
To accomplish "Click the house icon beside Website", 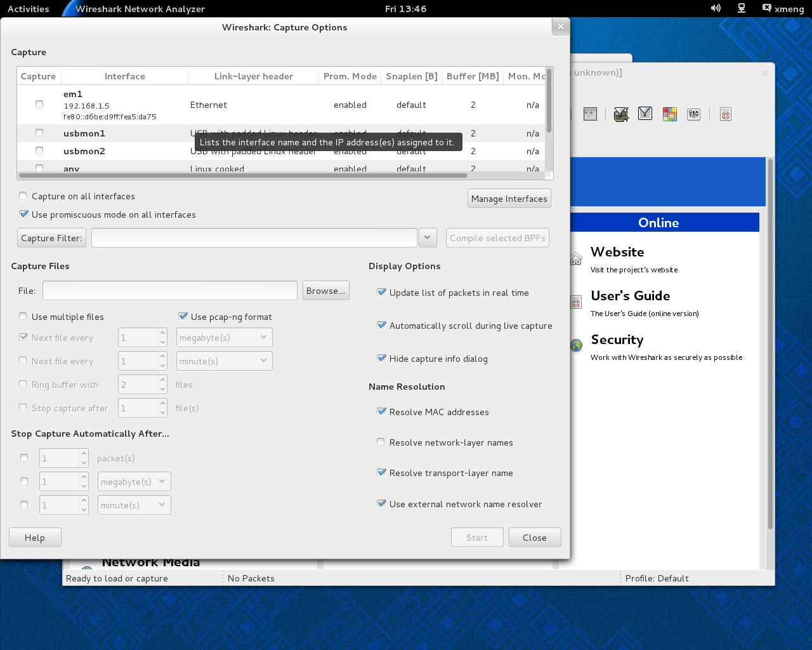I will [576, 258].
